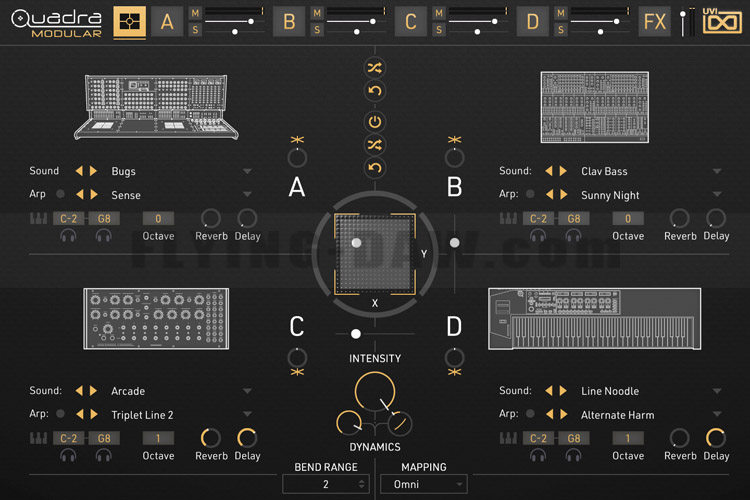
Task: Click the asterisk icon below layer D
Action: point(454,372)
